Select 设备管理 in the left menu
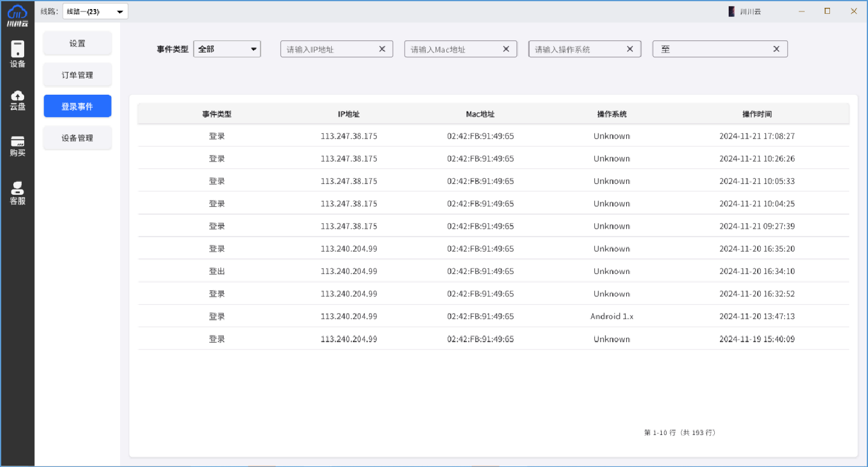 (77, 138)
